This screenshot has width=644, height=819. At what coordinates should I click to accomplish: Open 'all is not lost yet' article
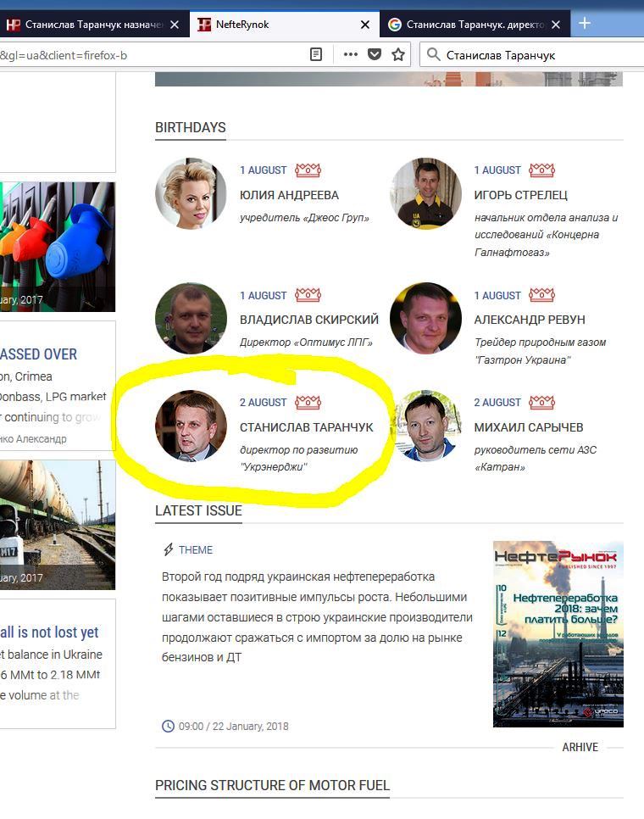(49, 632)
